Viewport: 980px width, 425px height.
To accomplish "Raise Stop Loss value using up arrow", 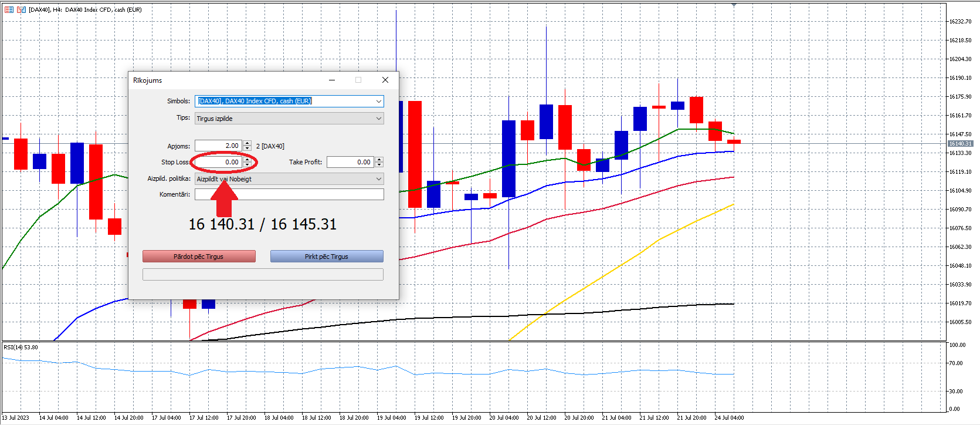I will [247, 160].
